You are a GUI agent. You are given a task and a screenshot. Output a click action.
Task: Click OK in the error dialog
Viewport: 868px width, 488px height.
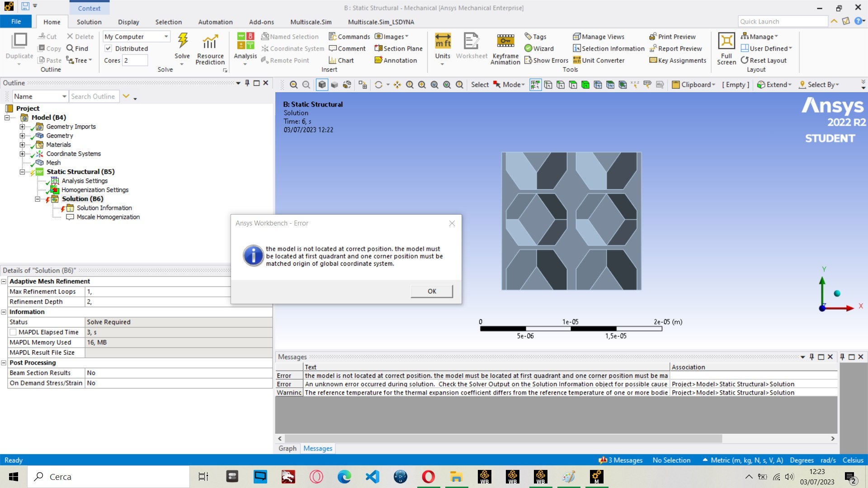pyautogui.click(x=432, y=291)
